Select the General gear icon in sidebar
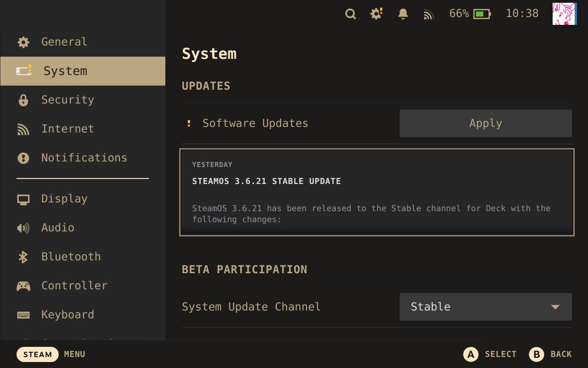The width and height of the screenshot is (588, 368). (x=23, y=42)
